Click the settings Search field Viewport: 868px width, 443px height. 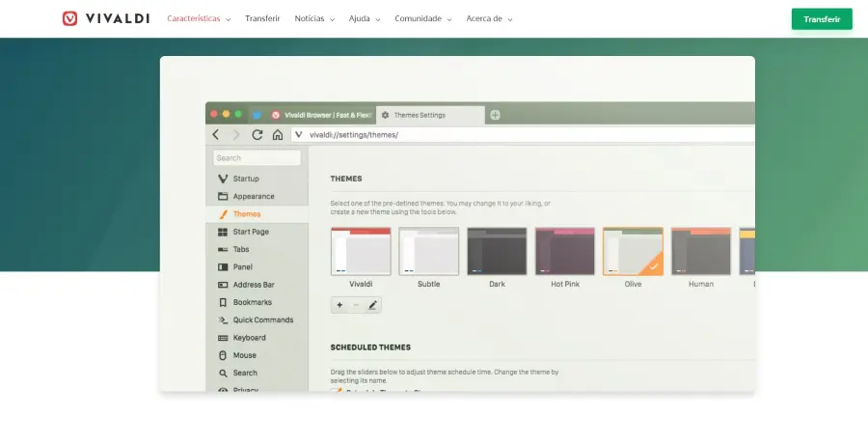pyautogui.click(x=257, y=158)
